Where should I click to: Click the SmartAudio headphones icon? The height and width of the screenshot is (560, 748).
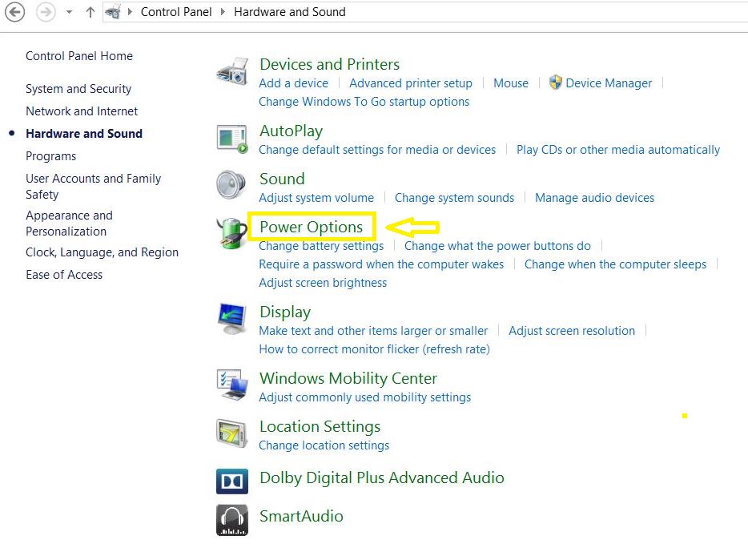click(x=231, y=520)
